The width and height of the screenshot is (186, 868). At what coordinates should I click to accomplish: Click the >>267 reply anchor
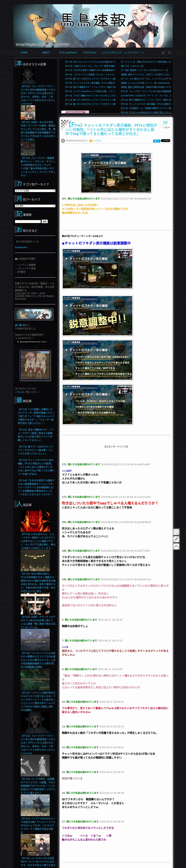[66, 471]
